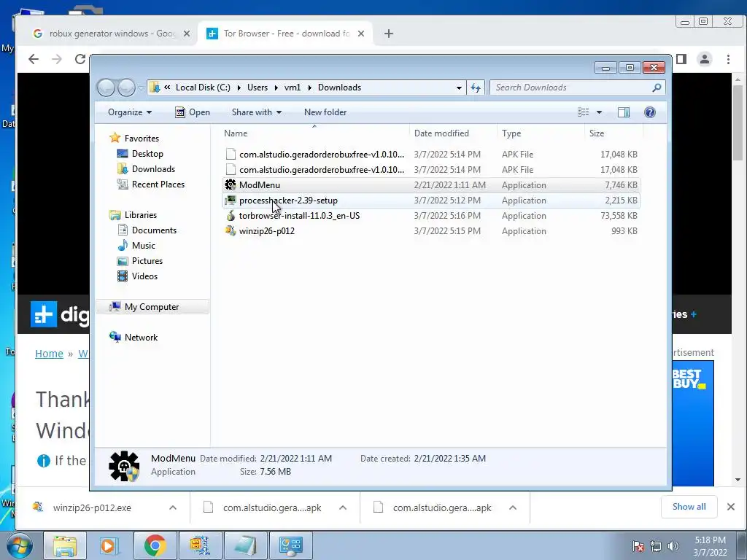Show the preview pane icon in Explorer toolbar
The width and height of the screenshot is (747, 560).
pos(623,112)
